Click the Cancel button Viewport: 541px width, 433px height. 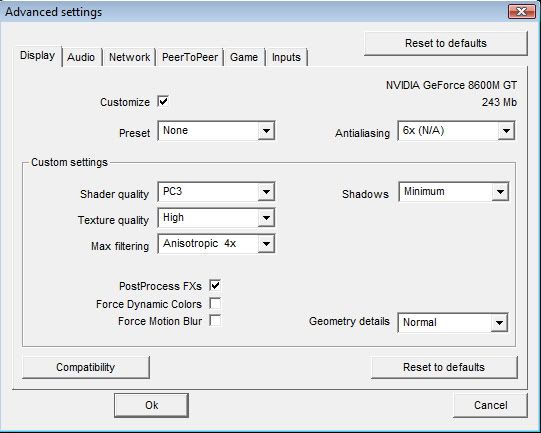pos(490,405)
